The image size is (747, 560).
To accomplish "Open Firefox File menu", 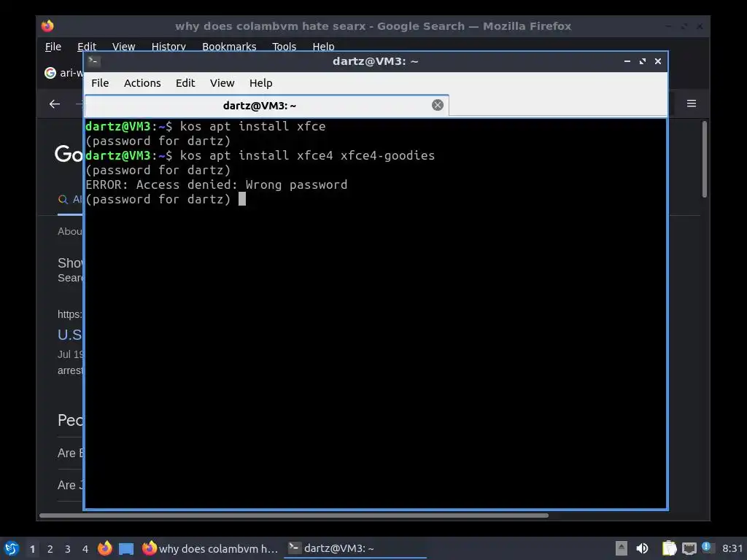I will 53,47.
